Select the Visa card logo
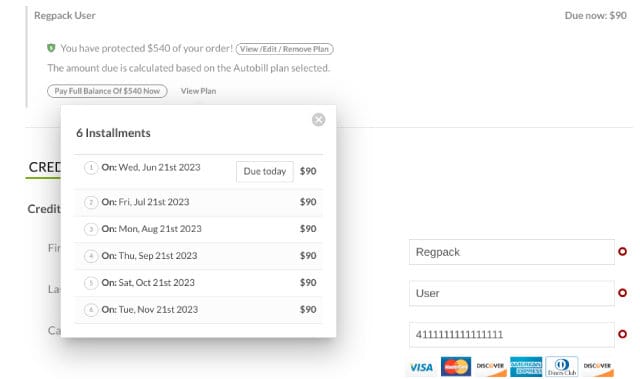Viewport: 640px width, 379px height. 422,367
